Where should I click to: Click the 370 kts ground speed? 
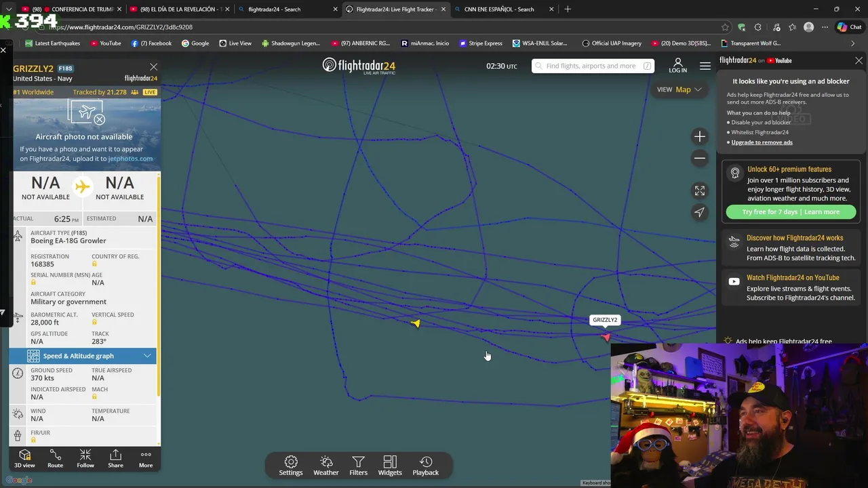coord(42,378)
